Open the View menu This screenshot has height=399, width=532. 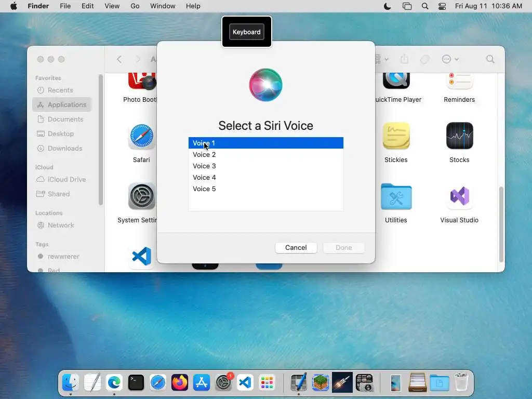112,6
